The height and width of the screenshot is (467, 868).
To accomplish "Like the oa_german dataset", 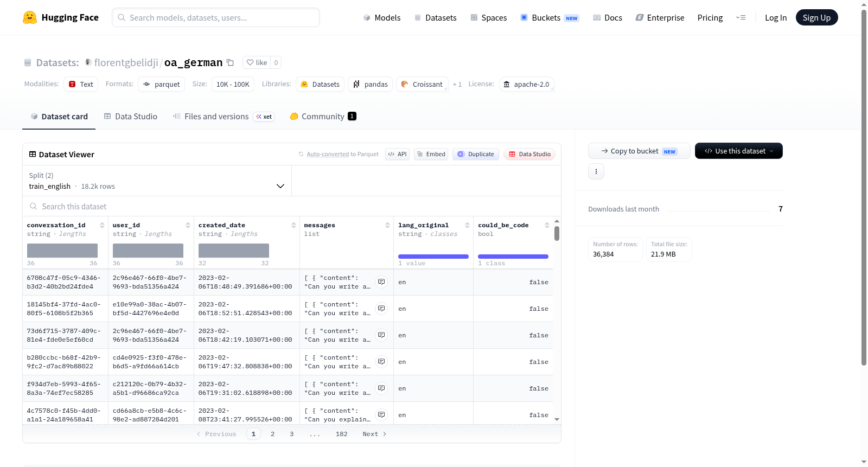I will point(257,62).
